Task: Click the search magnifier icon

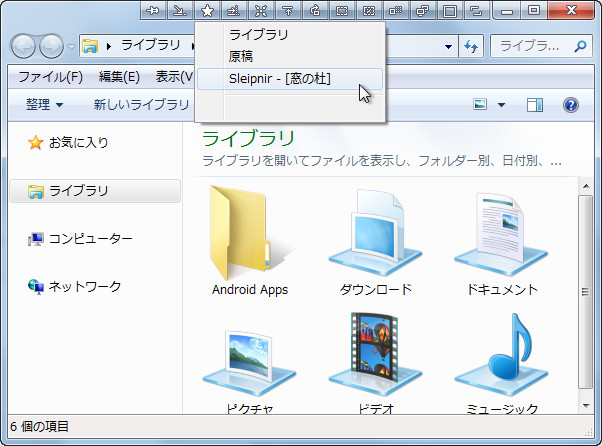Action: point(580,46)
